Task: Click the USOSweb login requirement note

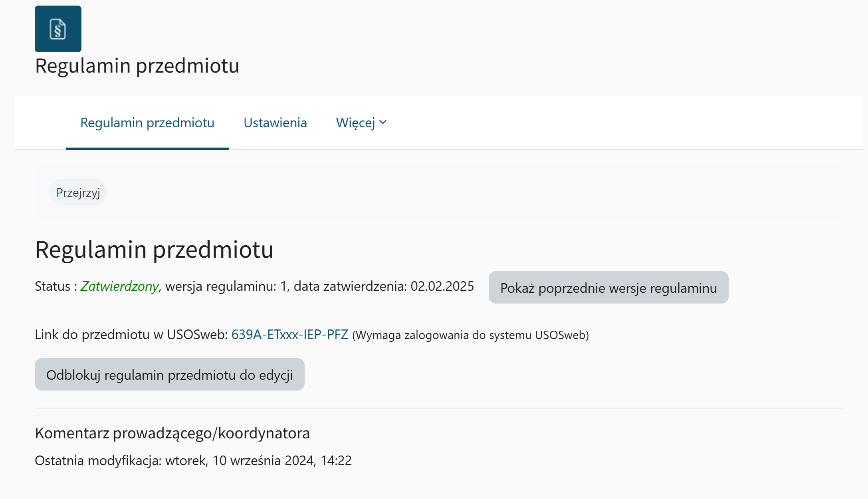Action: 470,335
